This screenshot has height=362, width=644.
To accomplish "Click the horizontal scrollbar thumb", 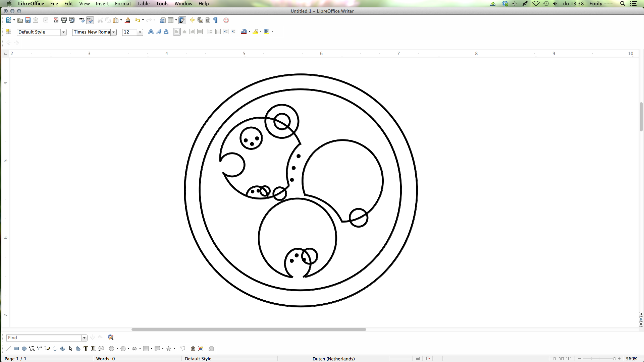I will tap(249, 329).
